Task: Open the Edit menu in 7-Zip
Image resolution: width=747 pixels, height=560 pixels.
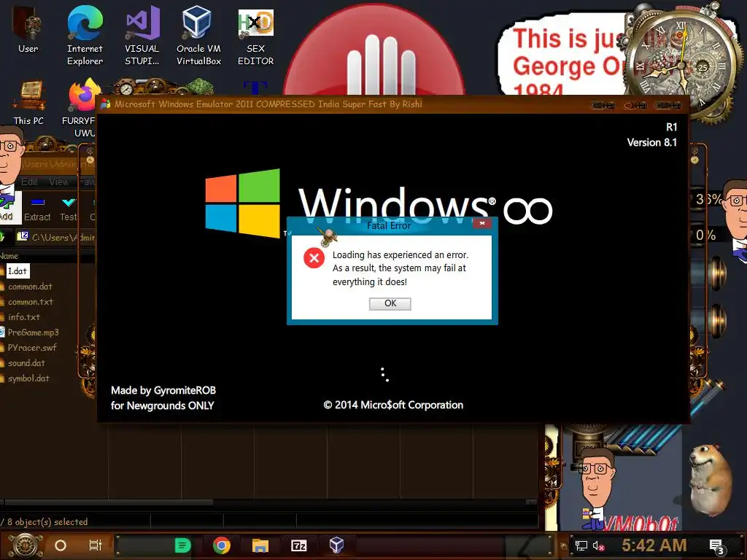Action: click(x=29, y=182)
